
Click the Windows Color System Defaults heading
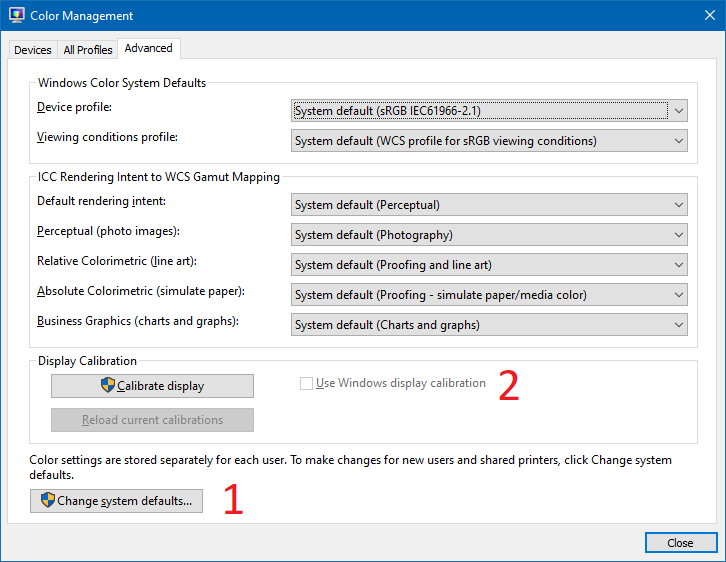(122, 83)
